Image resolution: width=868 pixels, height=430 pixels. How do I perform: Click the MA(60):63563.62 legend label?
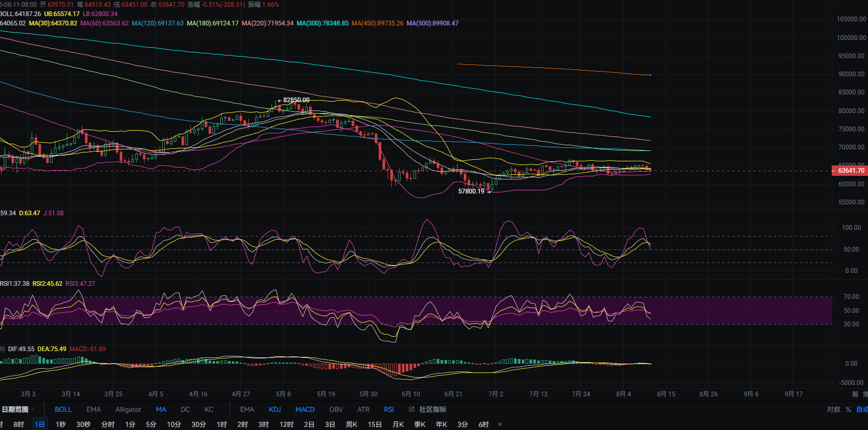[105, 23]
